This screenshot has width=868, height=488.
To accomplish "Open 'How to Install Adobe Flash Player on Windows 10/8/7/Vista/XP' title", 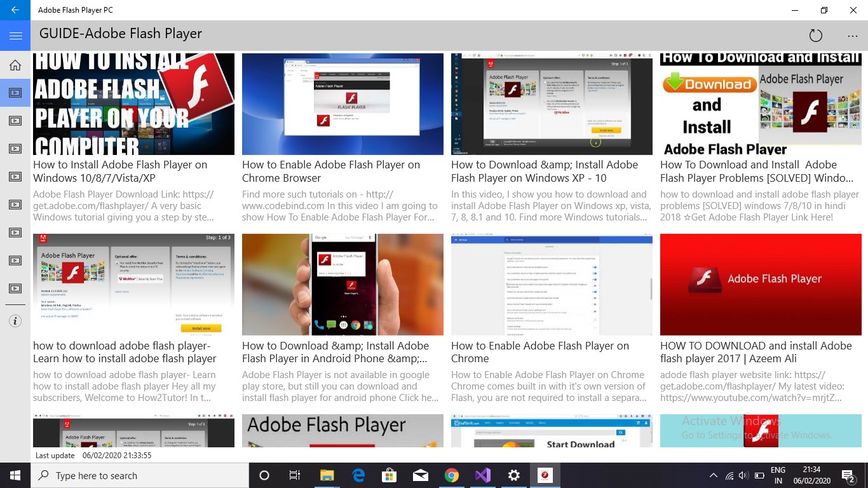I will [x=120, y=172].
